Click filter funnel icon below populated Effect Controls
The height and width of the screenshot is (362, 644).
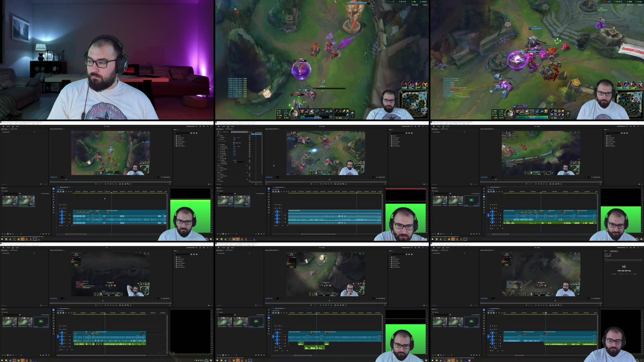coord(256,184)
